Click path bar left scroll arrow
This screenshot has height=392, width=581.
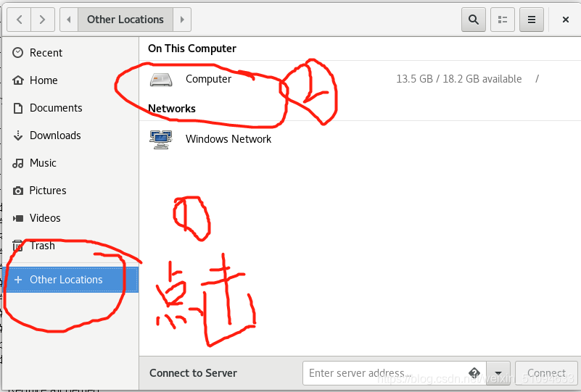point(69,20)
